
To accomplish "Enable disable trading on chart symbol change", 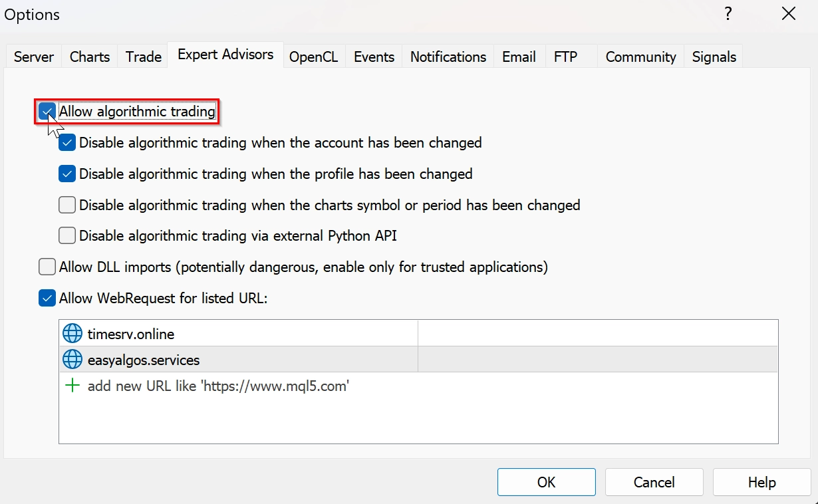I will tap(67, 205).
